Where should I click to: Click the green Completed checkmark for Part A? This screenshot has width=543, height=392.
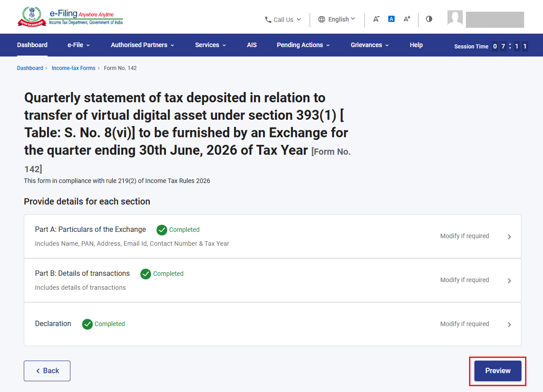coord(162,230)
